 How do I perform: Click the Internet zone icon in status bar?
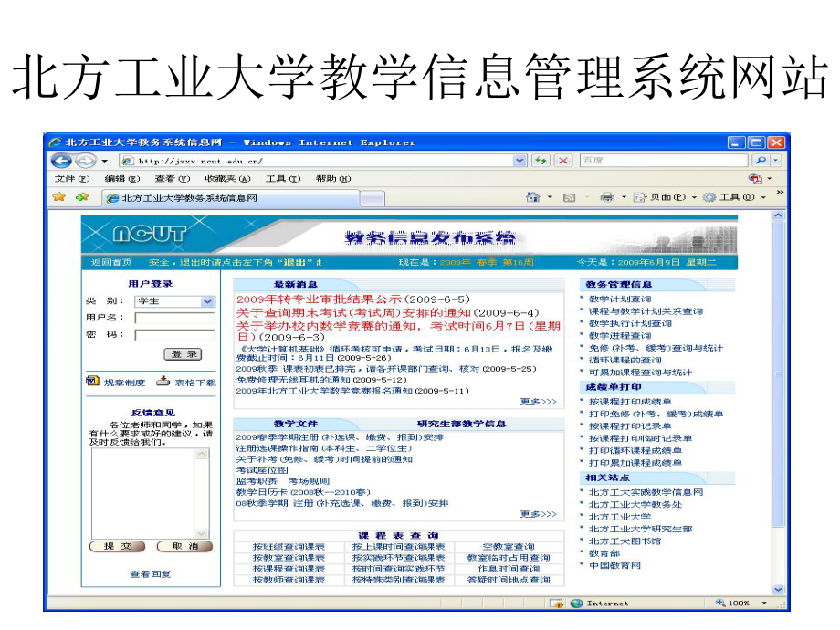tap(576, 604)
